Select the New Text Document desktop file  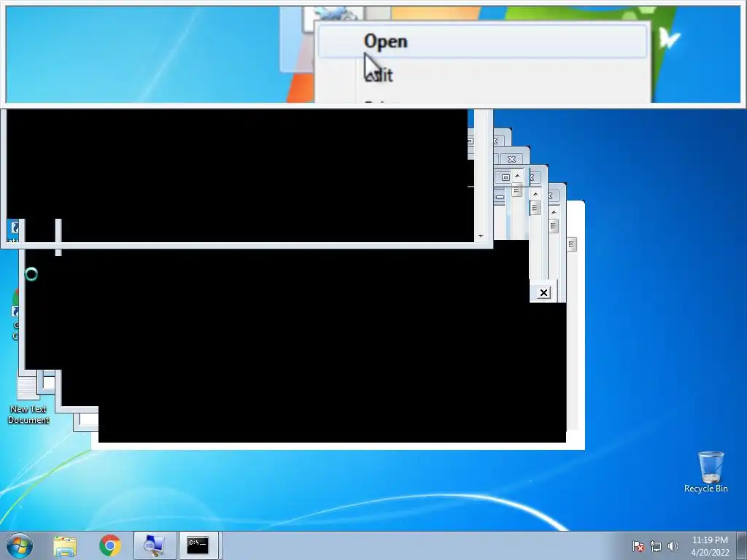28,400
